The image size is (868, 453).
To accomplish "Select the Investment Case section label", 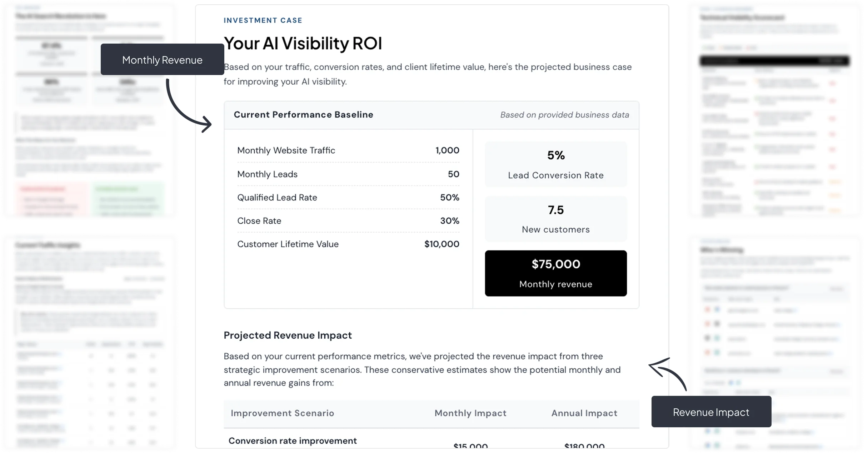I will (x=263, y=20).
